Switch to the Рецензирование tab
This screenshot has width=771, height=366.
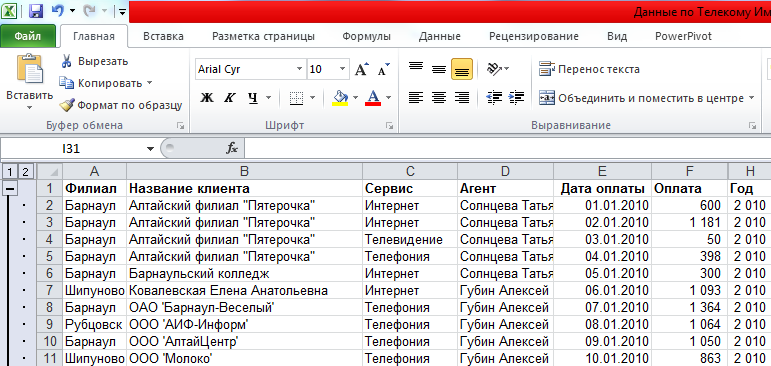tap(534, 36)
